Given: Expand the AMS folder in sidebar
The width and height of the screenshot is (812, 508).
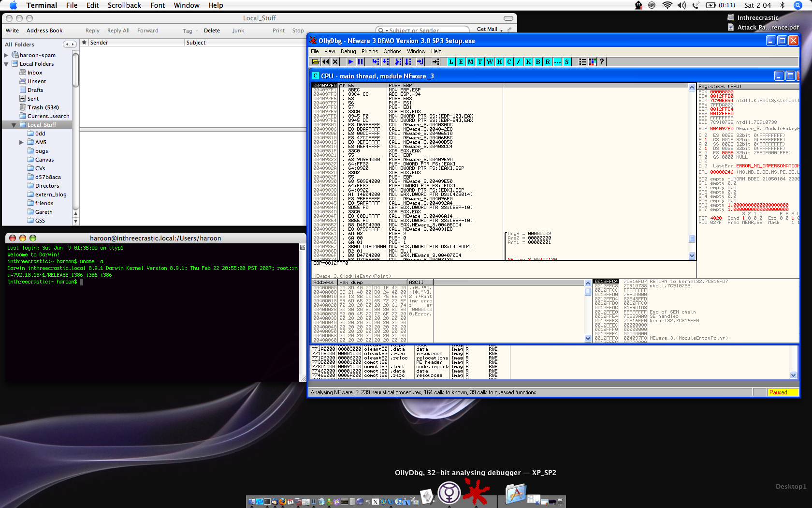Looking at the screenshot, I should tap(21, 142).
